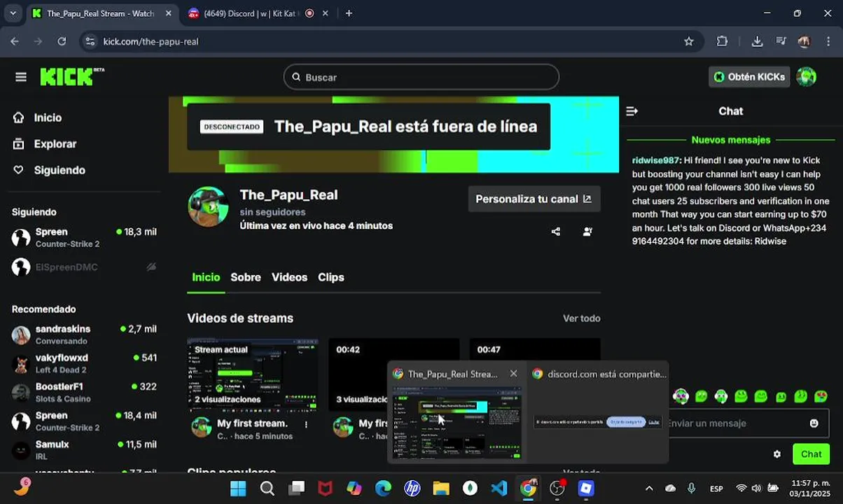
Task: Open the Stream actual video thumbnail
Action: tap(253, 374)
